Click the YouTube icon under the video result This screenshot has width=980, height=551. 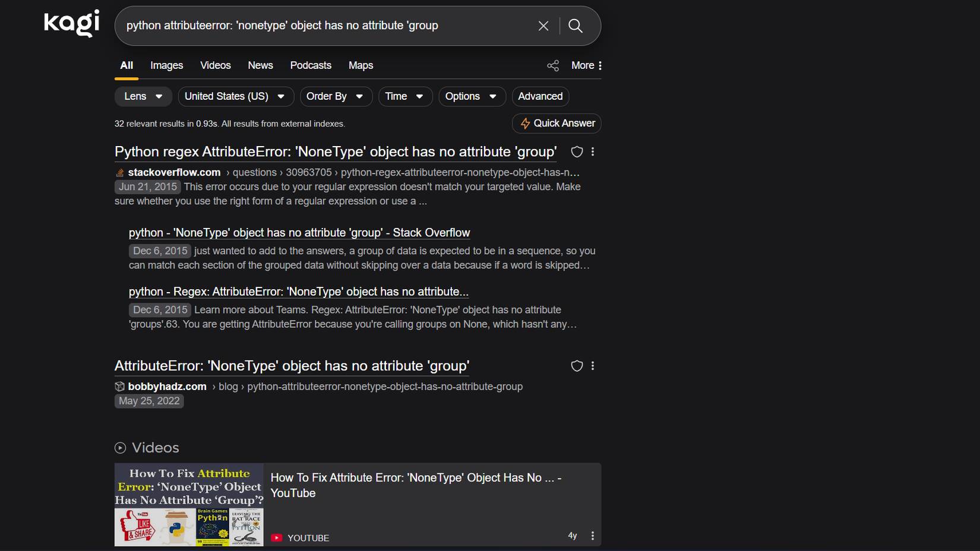click(276, 537)
